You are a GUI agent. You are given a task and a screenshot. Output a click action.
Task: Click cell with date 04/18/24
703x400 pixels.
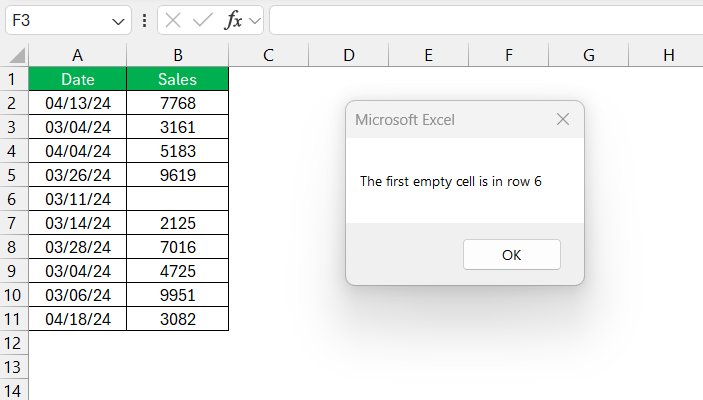tap(78, 319)
